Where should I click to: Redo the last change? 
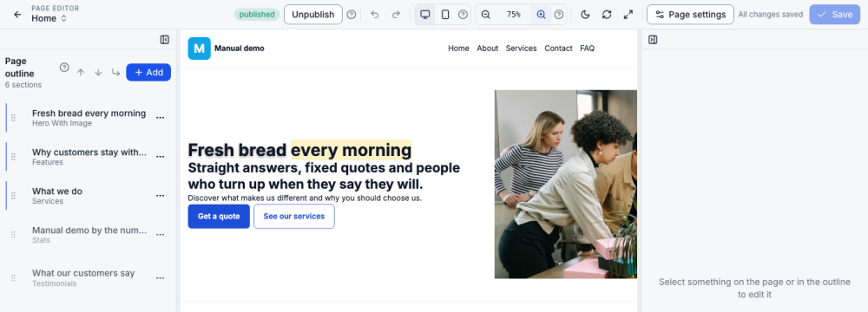[396, 15]
